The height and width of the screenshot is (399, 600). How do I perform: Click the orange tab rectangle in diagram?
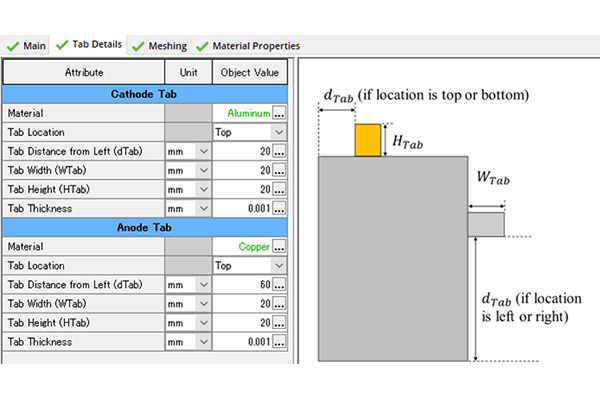[x=368, y=140]
